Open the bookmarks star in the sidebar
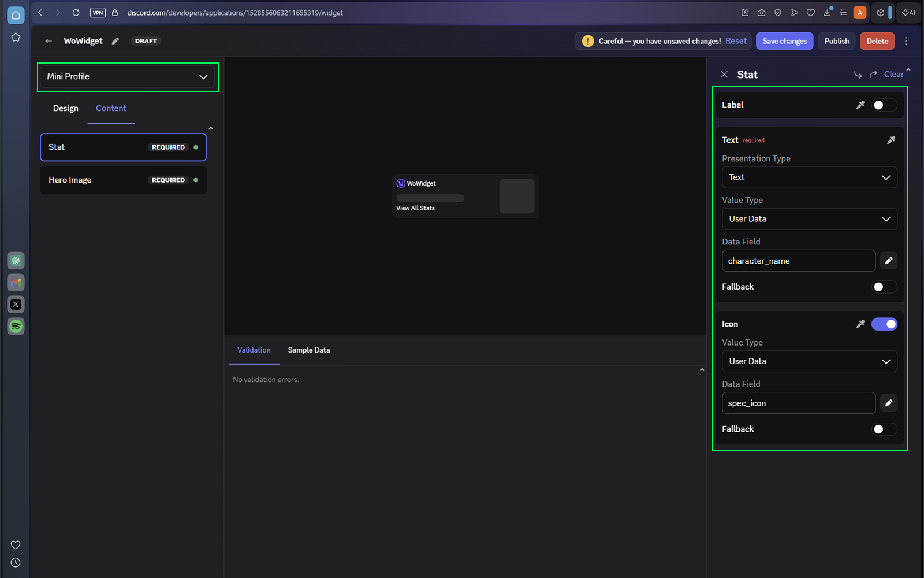The width and height of the screenshot is (924, 578). (16, 38)
